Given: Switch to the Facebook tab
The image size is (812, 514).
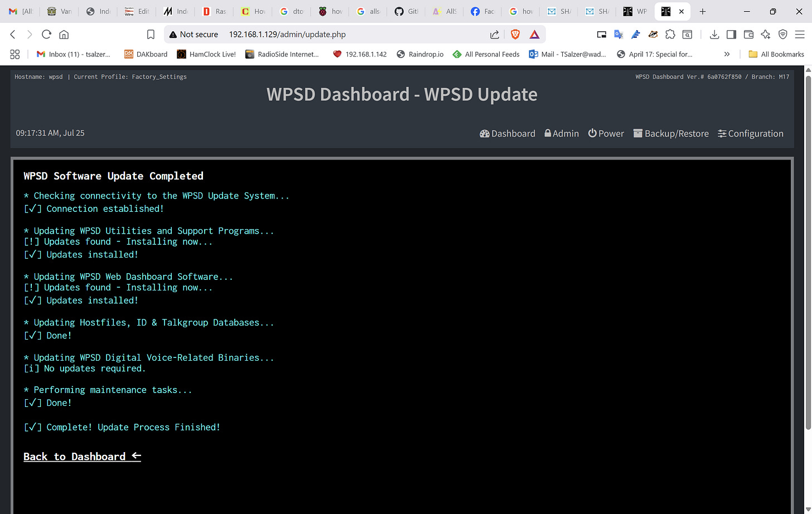Looking at the screenshot, I should click(482, 11).
